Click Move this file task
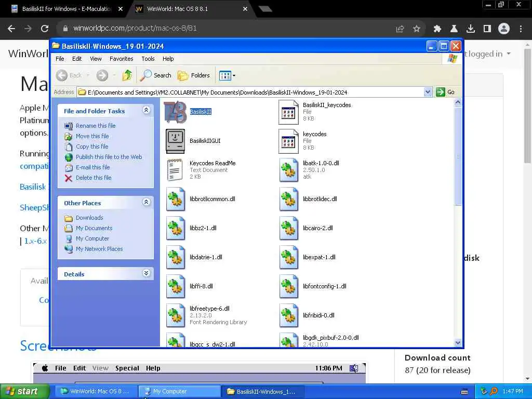The width and height of the screenshot is (532, 399). [92, 136]
